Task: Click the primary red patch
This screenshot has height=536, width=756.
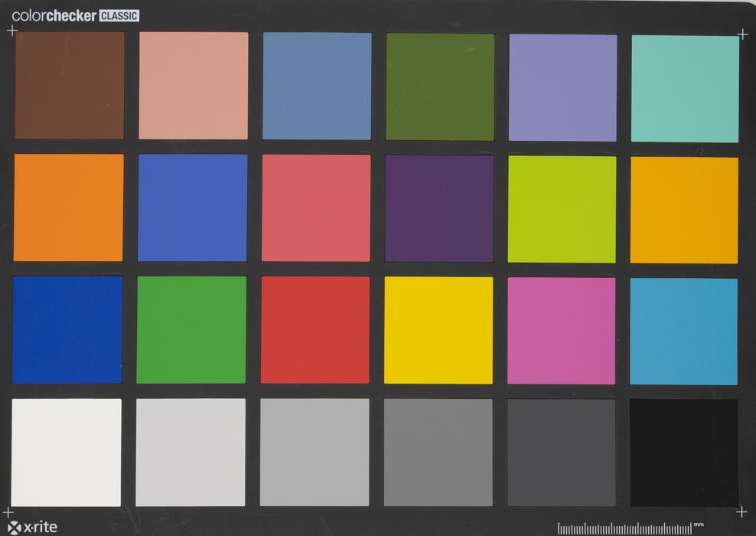Action: click(315, 330)
